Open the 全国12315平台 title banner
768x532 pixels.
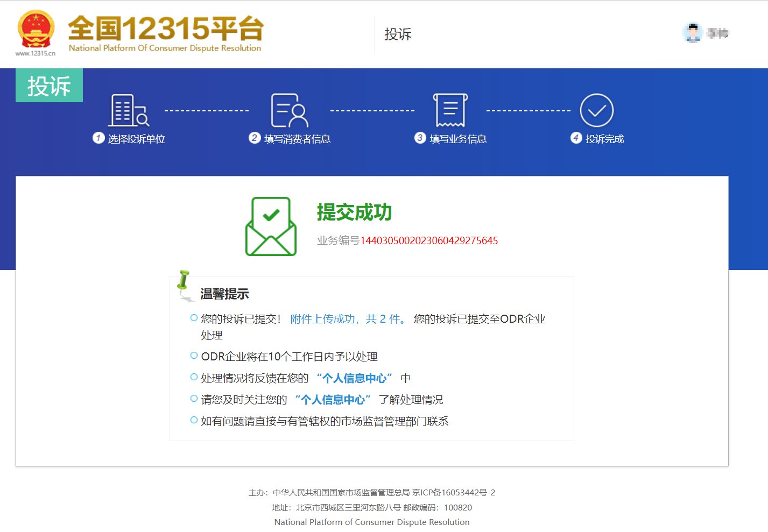coord(165,33)
